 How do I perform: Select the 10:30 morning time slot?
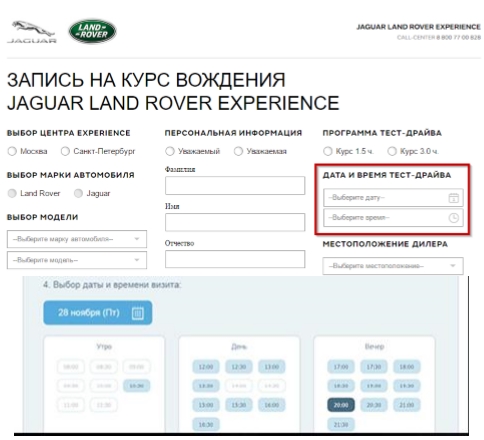pyautogui.click(x=137, y=386)
